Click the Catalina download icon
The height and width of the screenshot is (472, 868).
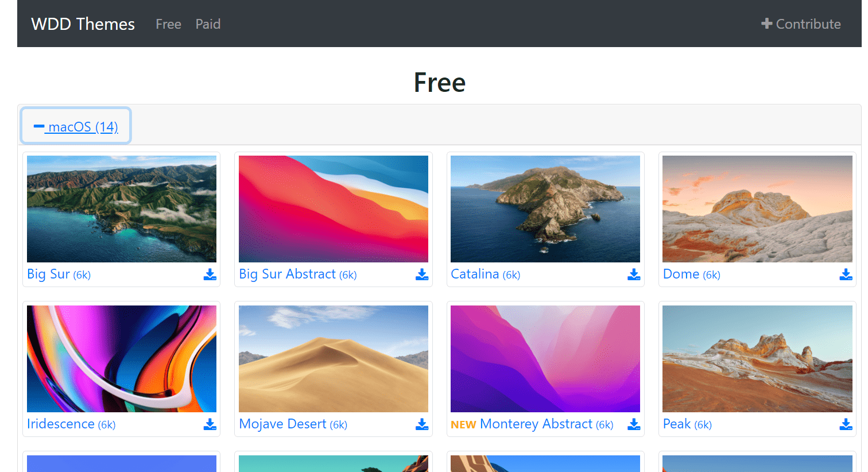tap(634, 274)
